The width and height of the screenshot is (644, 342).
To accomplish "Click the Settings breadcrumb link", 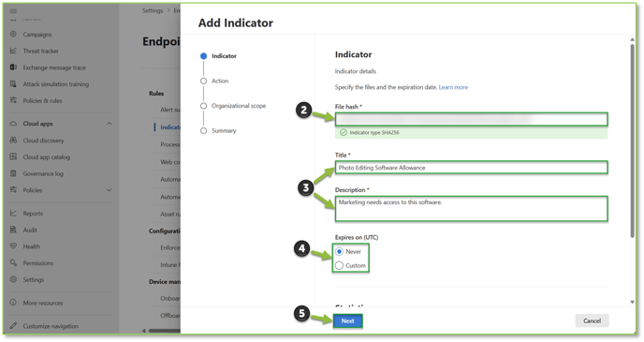I will tap(153, 10).
